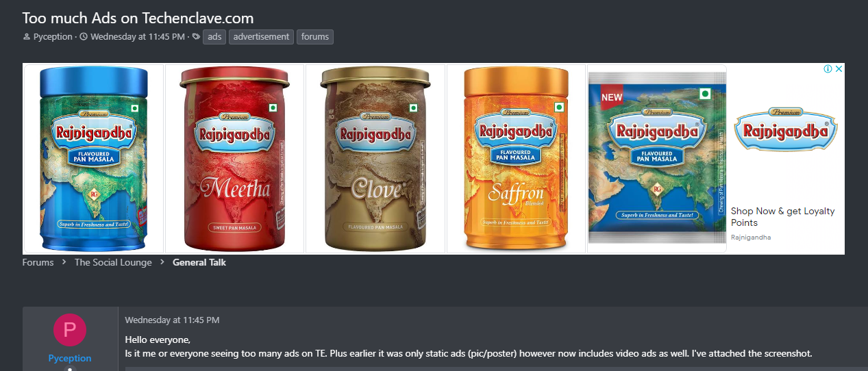Click the thread author name Pyception under title
The image size is (868, 371).
coord(53,37)
